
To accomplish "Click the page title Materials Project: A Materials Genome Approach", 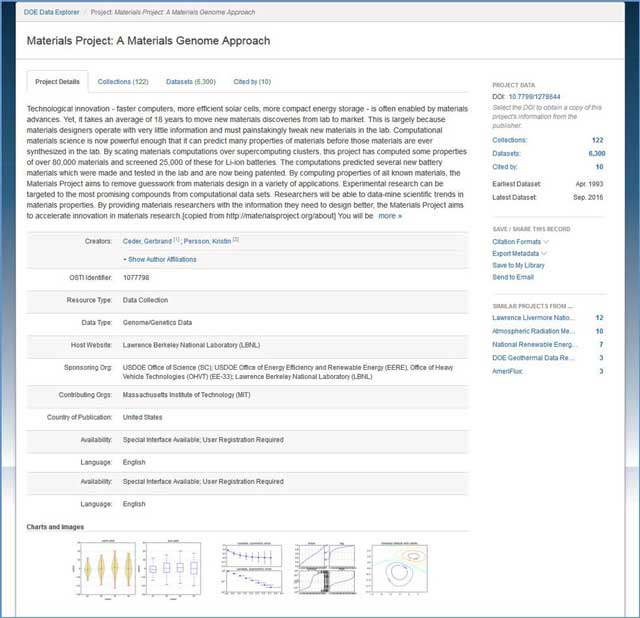I will click(148, 41).
